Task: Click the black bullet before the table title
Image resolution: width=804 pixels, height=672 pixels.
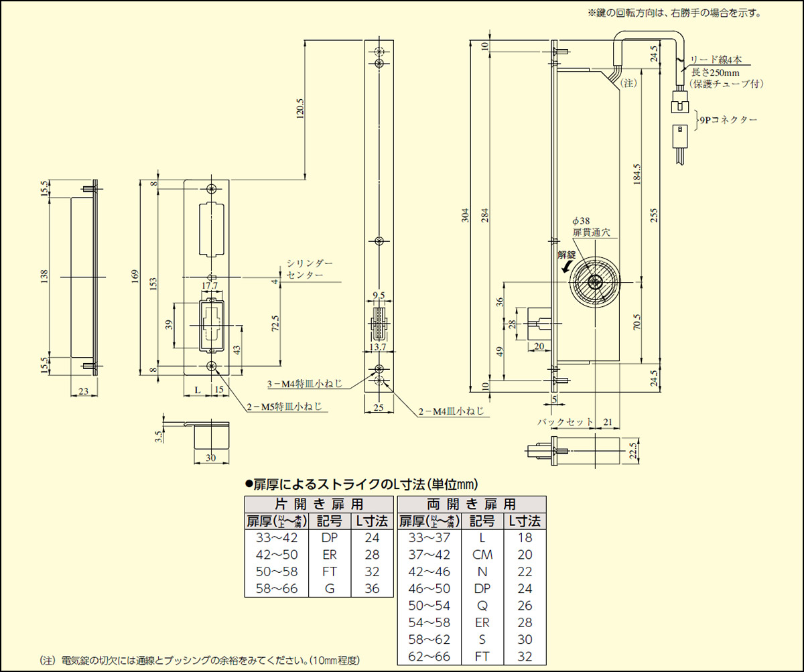Action: [249, 483]
